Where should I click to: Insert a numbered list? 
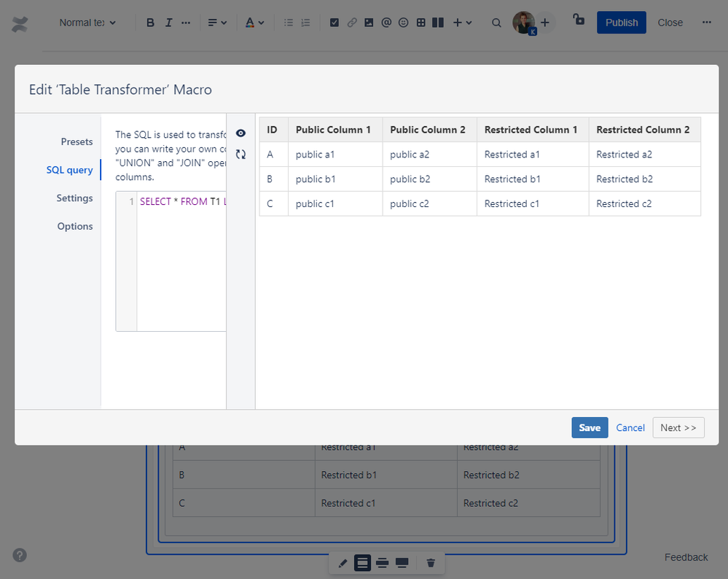click(x=305, y=23)
